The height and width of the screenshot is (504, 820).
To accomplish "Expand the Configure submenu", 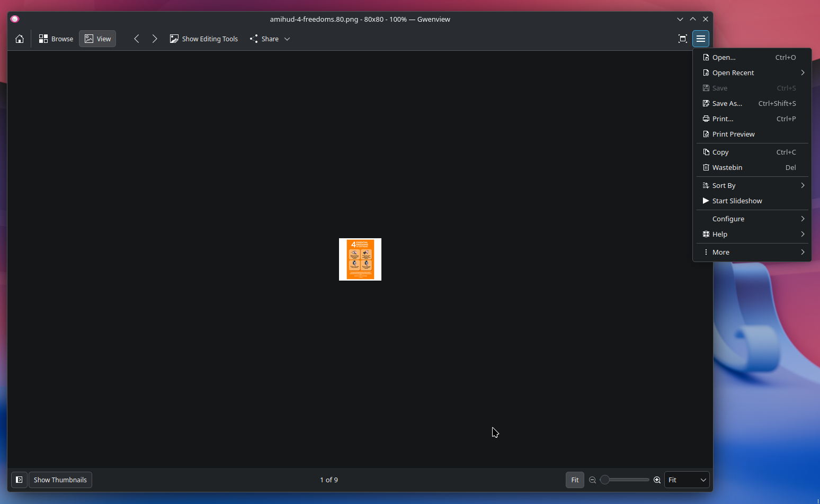I will (x=752, y=219).
